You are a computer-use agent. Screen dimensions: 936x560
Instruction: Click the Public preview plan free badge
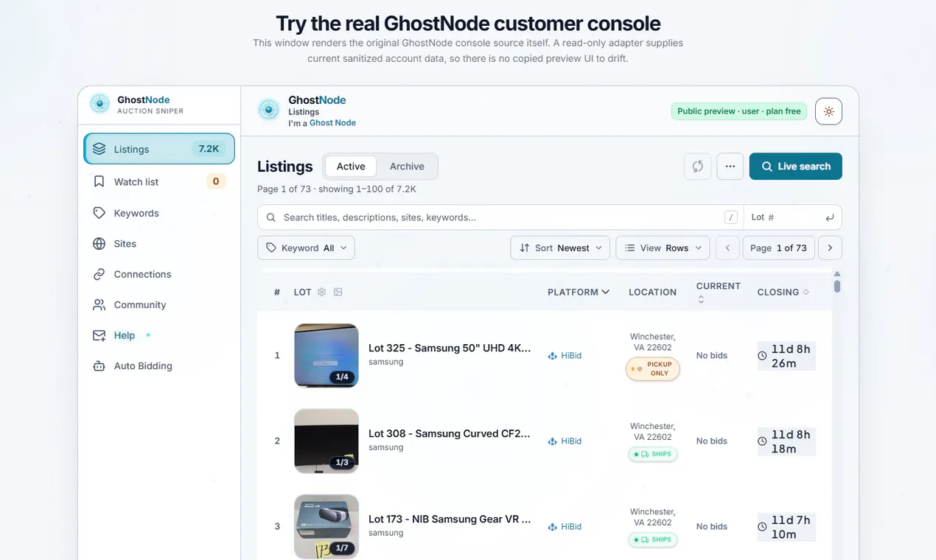[x=738, y=111]
